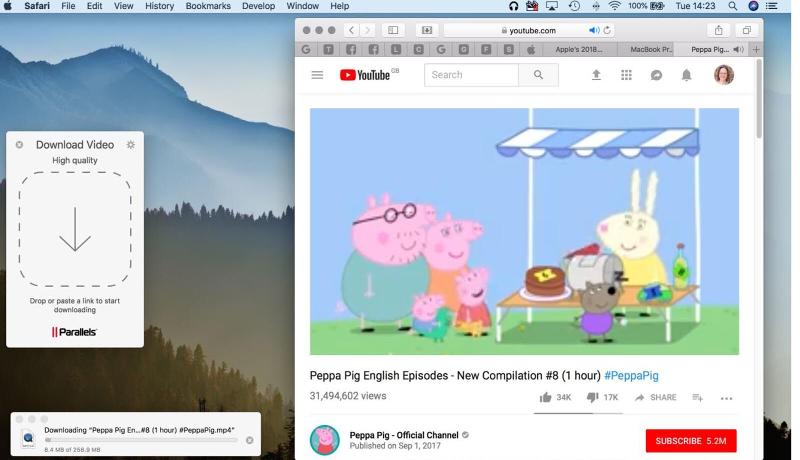Switch to the MacBook Pr.. tab
Screen dimensions: 800x460
coord(652,49)
